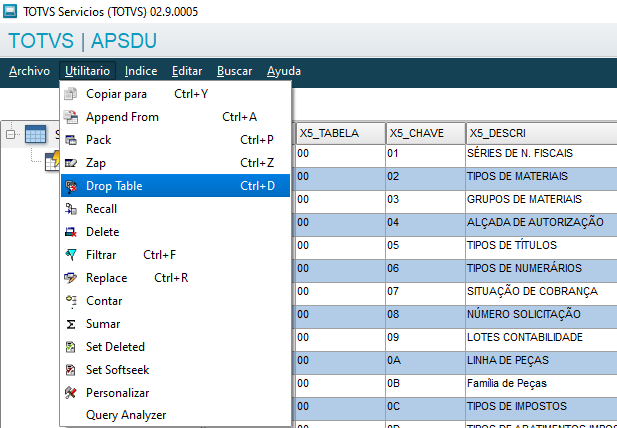The width and height of the screenshot is (617, 428).
Task: Open the Indice menu
Action: coord(141,71)
